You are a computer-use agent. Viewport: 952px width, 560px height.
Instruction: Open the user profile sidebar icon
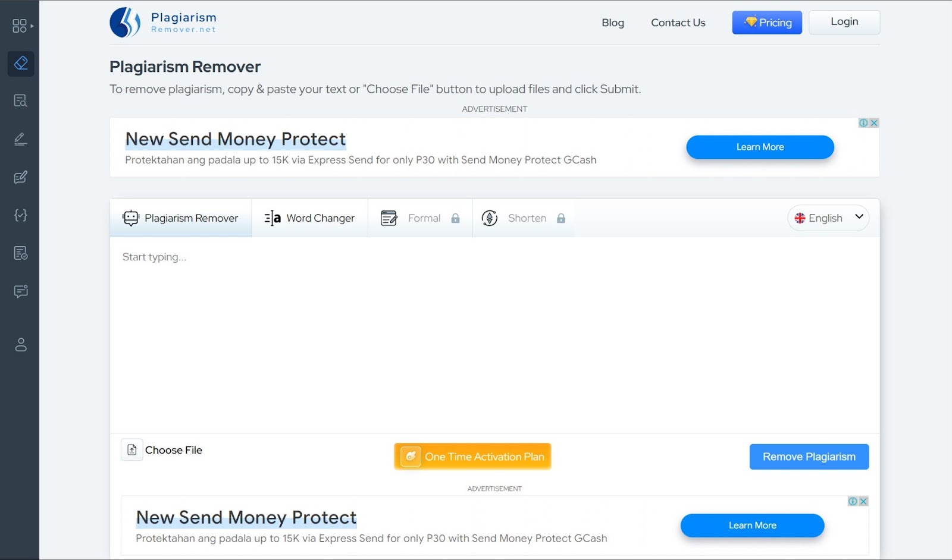[21, 345]
